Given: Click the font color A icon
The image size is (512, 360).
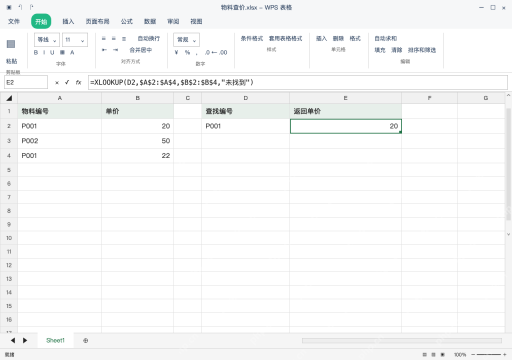Looking at the screenshot, I should click(72, 52).
